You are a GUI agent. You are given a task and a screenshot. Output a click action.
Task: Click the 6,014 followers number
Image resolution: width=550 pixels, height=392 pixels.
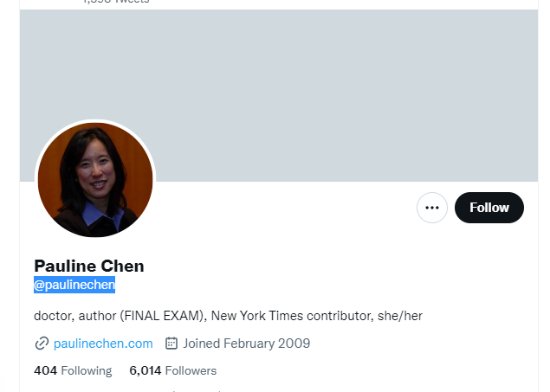[x=146, y=370]
